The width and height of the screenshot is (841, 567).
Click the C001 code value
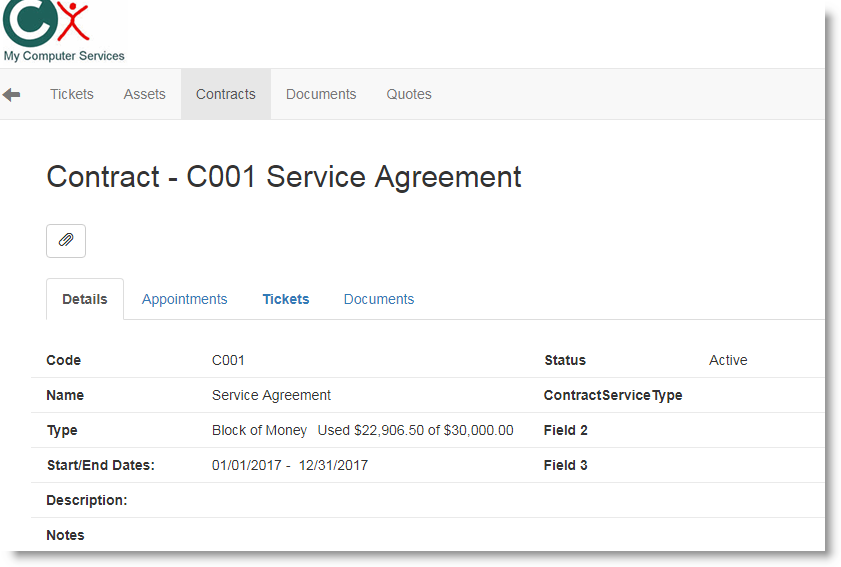click(228, 360)
